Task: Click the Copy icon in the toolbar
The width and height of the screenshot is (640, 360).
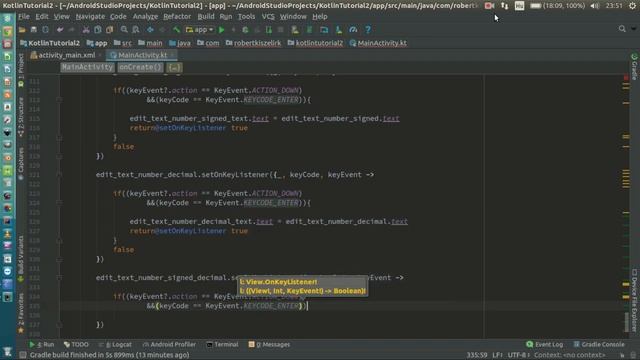Action: tap(98, 29)
